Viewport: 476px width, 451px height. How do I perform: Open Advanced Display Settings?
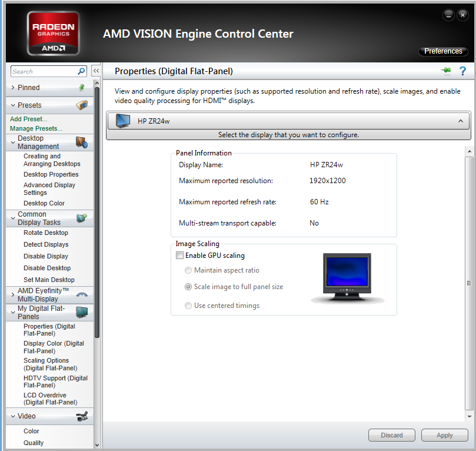49,188
